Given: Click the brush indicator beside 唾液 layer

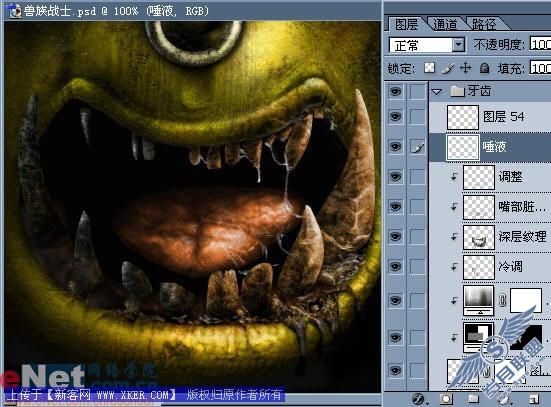Looking at the screenshot, I should click(417, 147).
